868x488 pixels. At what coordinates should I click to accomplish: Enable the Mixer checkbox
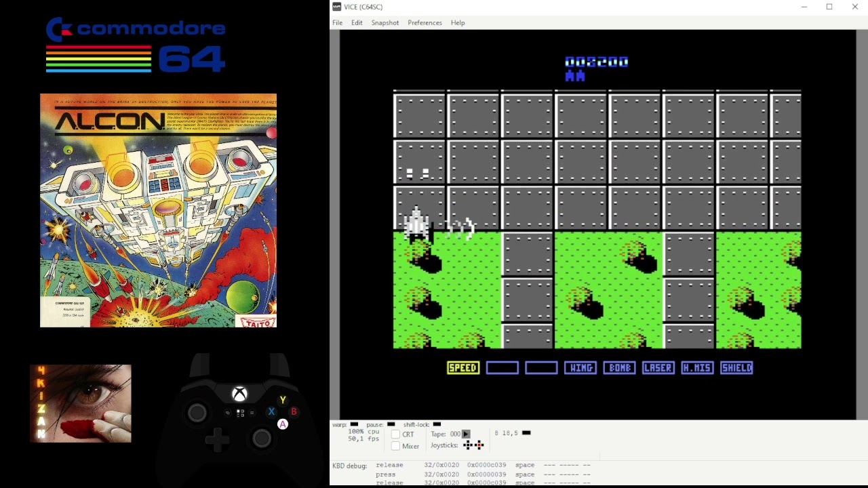click(395, 446)
